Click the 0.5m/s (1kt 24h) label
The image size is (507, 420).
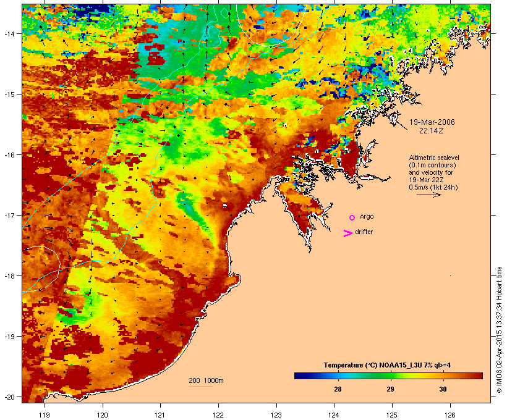click(433, 187)
